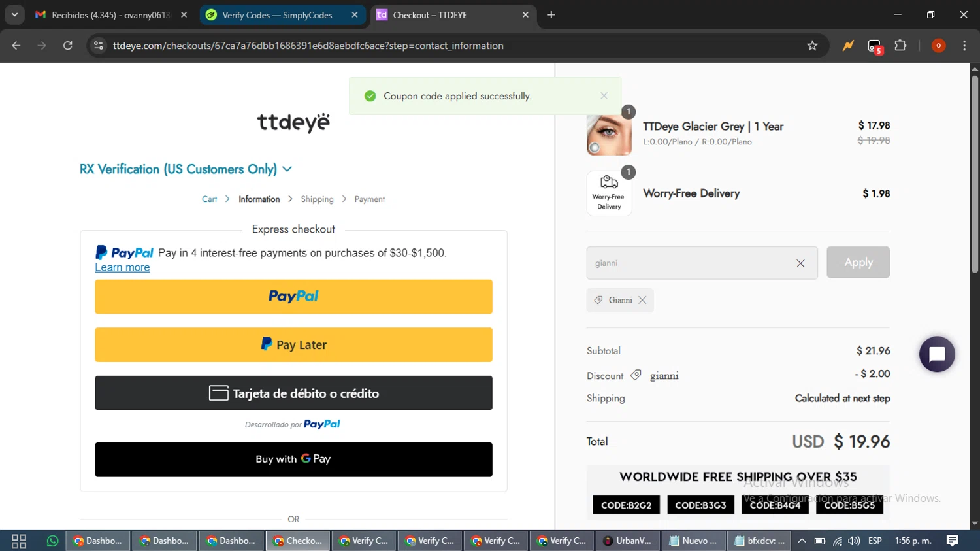980x551 pixels.
Task: Go to Cart breadcrumb link
Action: (x=209, y=199)
